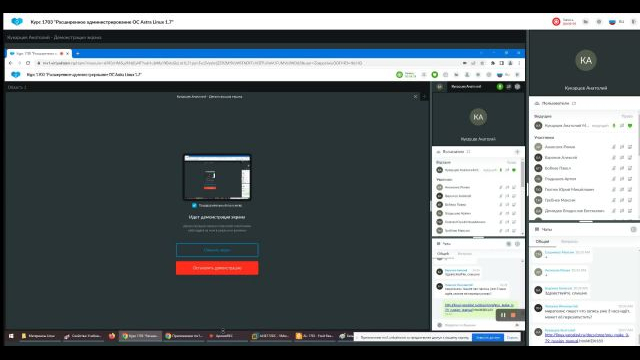Open the shared browser's three-dot menu
Image resolution: width=640 pixels, height=360 pixels.
tap(519, 63)
